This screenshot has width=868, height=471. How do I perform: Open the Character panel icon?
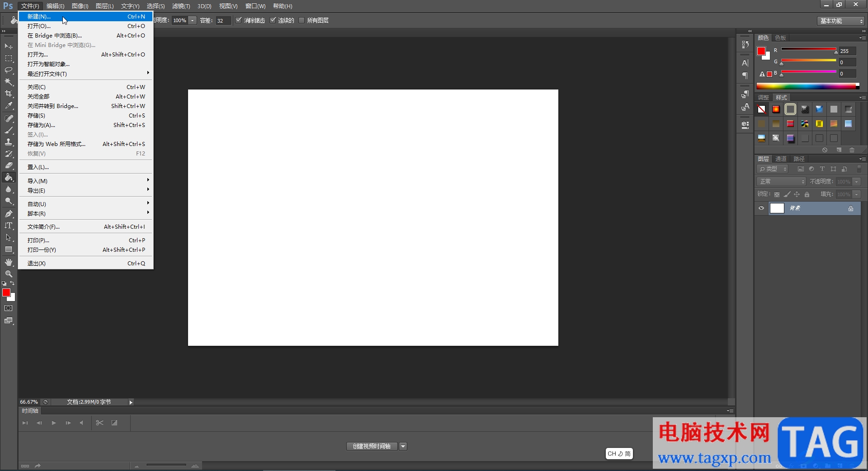coord(745,63)
